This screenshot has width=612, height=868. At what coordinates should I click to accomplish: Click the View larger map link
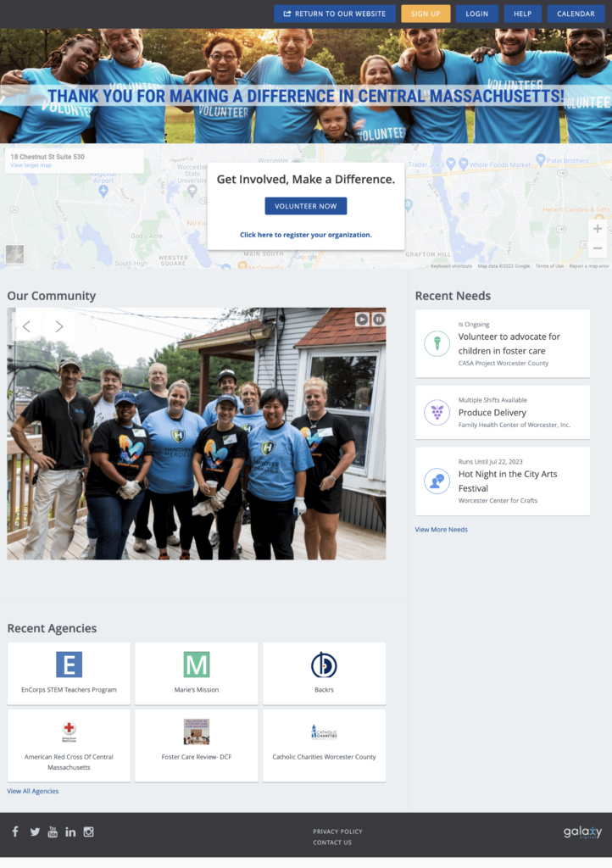(x=31, y=165)
